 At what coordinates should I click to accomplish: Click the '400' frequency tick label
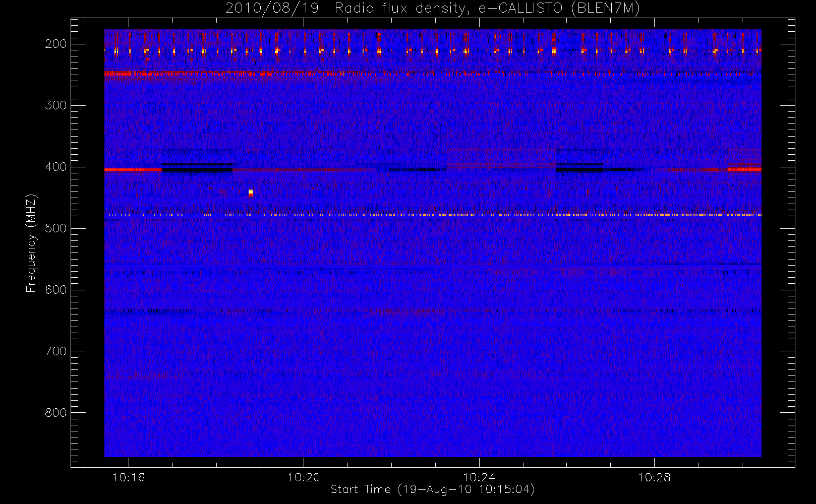coord(56,167)
